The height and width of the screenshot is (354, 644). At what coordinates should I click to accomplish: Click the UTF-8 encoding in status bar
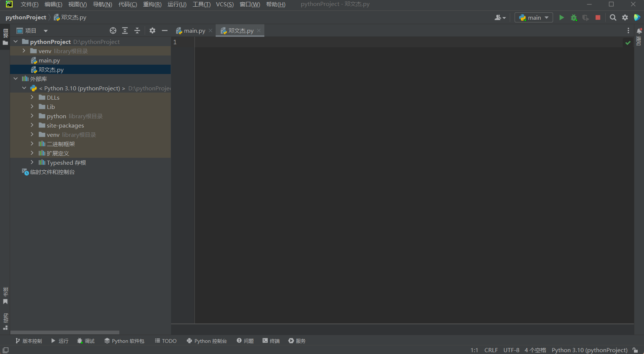pos(511,350)
